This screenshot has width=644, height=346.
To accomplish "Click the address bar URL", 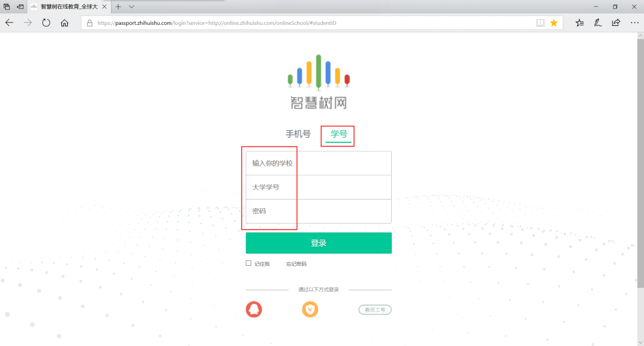I will 217,23.
